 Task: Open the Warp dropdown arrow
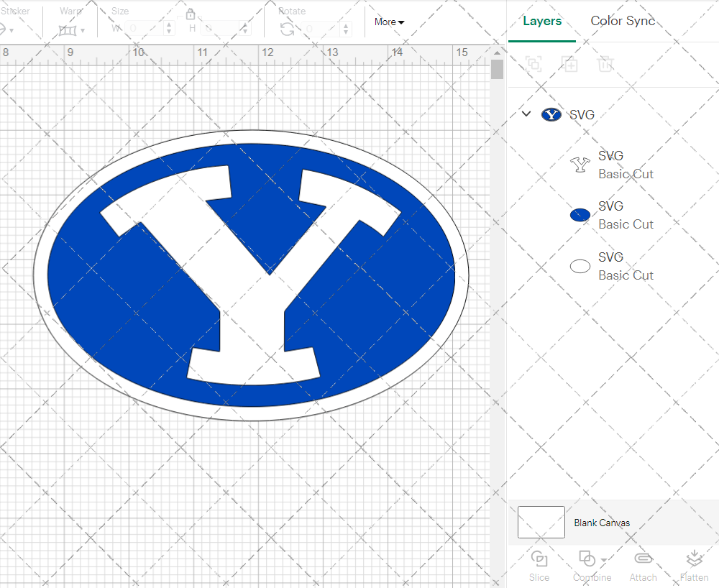point(83,31)
